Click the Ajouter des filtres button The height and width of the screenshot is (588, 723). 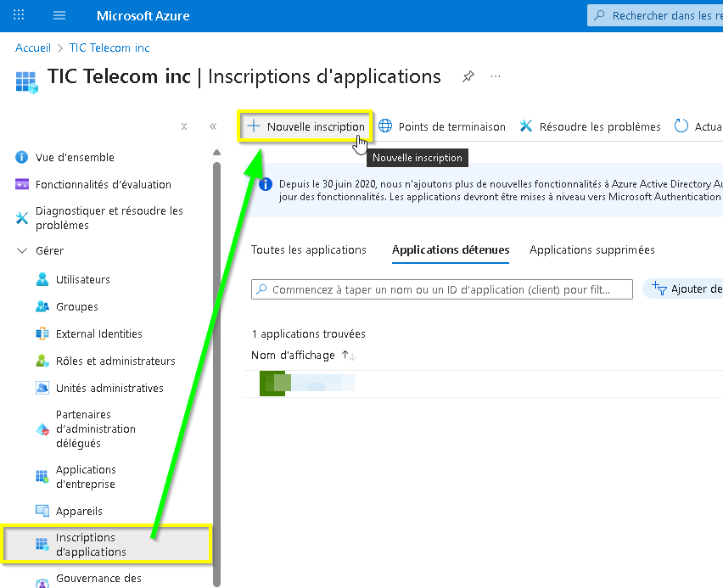pyautogui.click(x=683, y=289)
